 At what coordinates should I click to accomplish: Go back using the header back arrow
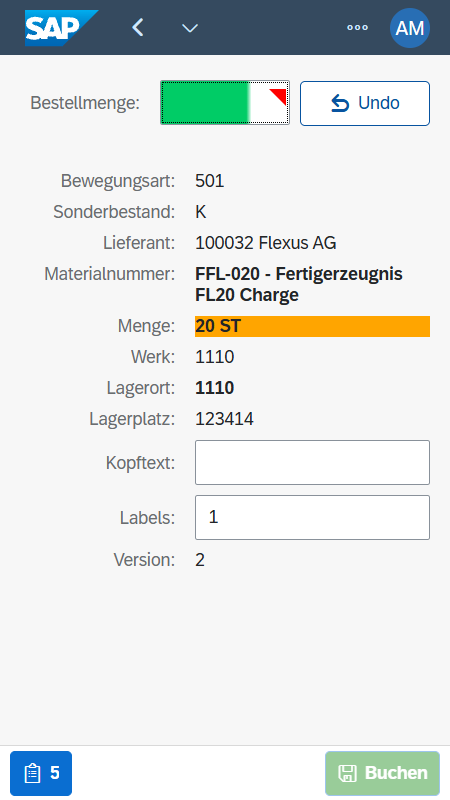tap(137, 28)
